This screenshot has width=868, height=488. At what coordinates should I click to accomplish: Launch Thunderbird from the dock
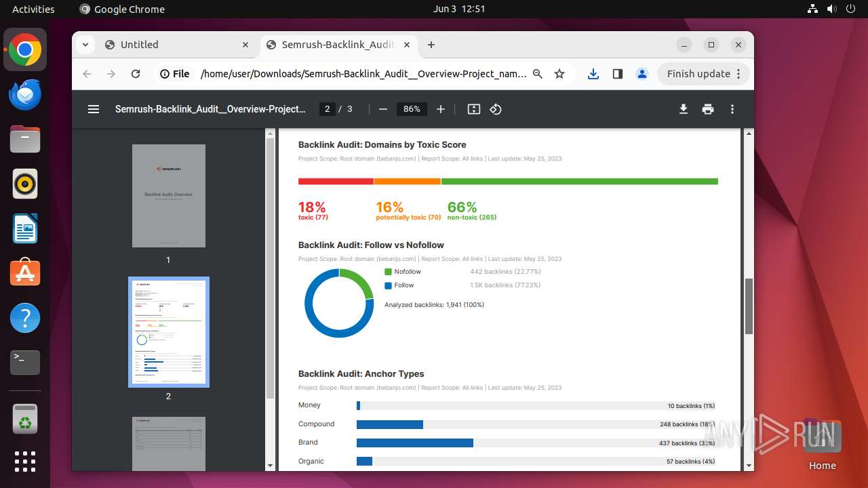click(x=25, y=95)
